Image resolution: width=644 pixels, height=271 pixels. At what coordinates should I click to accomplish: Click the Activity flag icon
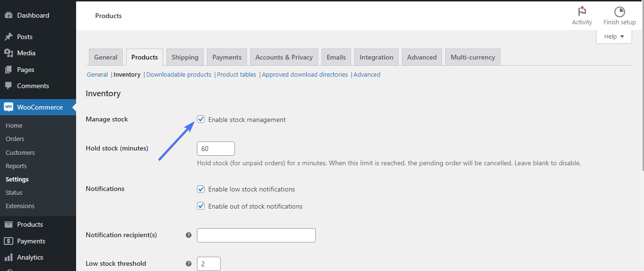tap(582, 12)
